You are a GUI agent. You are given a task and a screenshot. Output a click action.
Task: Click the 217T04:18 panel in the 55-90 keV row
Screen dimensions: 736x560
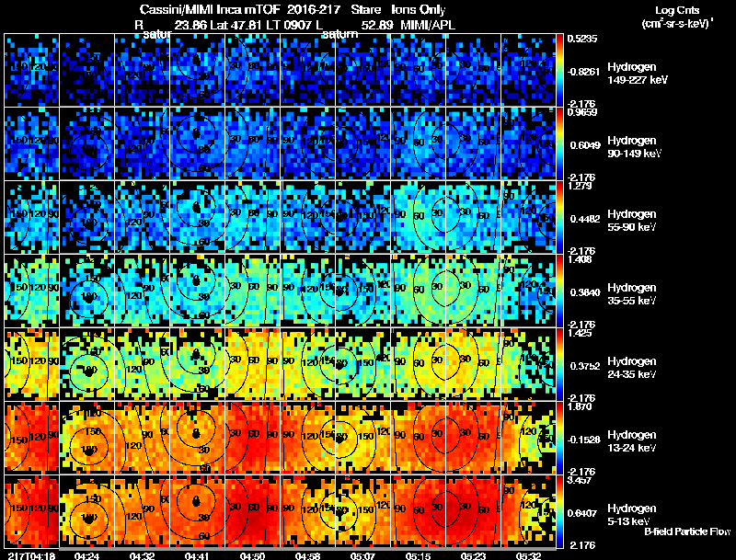32,217
